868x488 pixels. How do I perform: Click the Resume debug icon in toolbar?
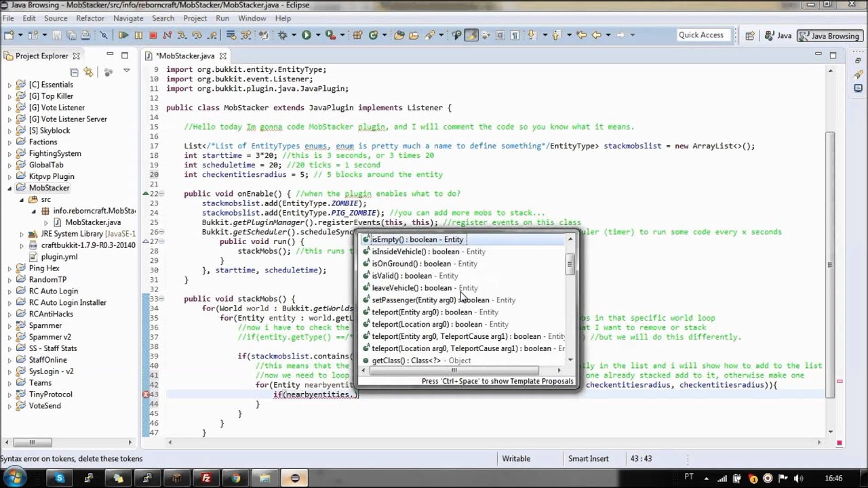click(x=123, y=35)
